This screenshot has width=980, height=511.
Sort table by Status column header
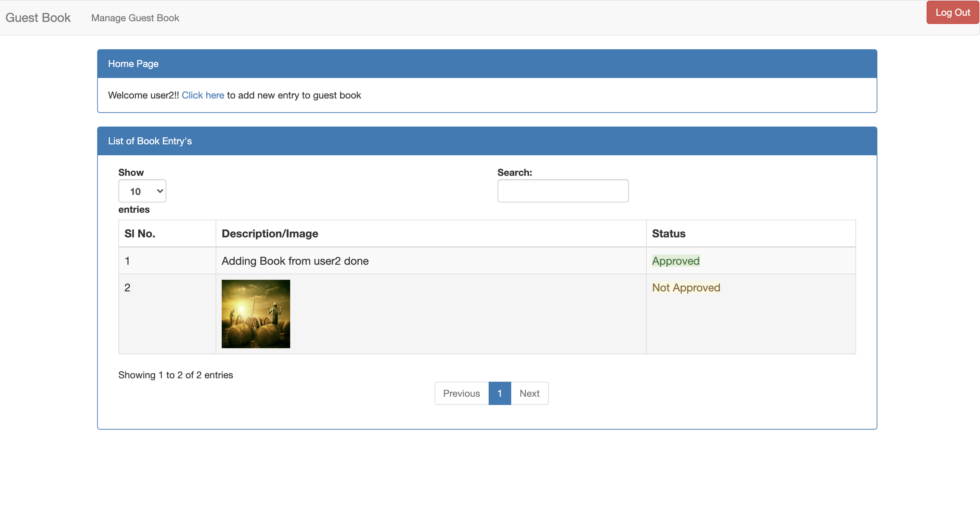click(668, 234)
